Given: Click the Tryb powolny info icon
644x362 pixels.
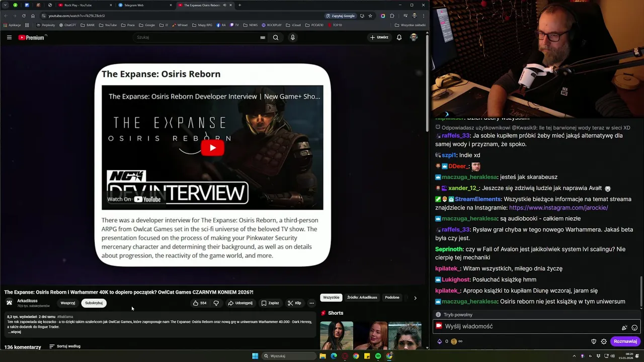Looking at the screenshot, I should 438,315.
